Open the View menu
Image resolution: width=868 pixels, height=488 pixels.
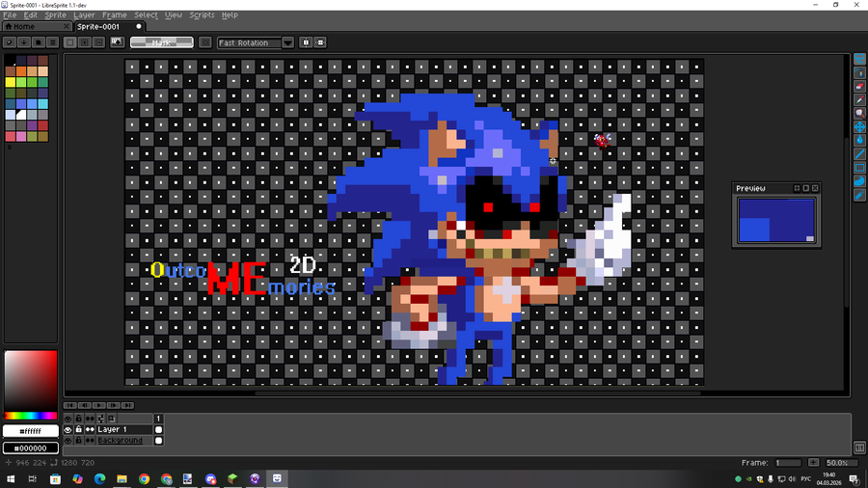174,14
